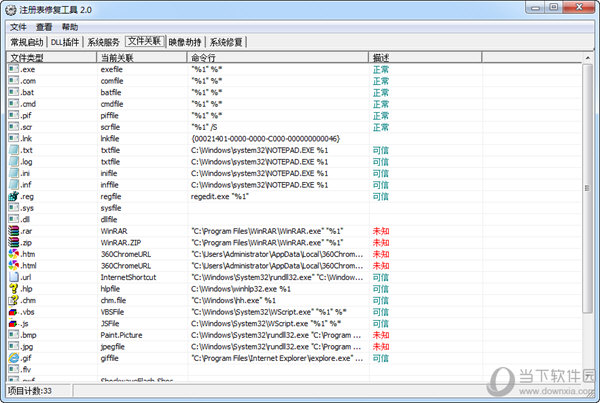
Task: Click the .txt notepad icon
Action: click(x=14, y=150)
